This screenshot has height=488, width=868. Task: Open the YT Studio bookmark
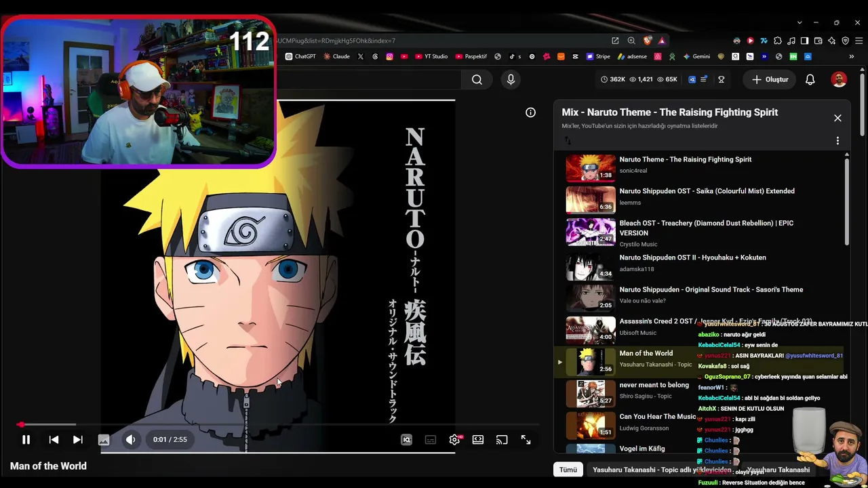click(431, 56)
